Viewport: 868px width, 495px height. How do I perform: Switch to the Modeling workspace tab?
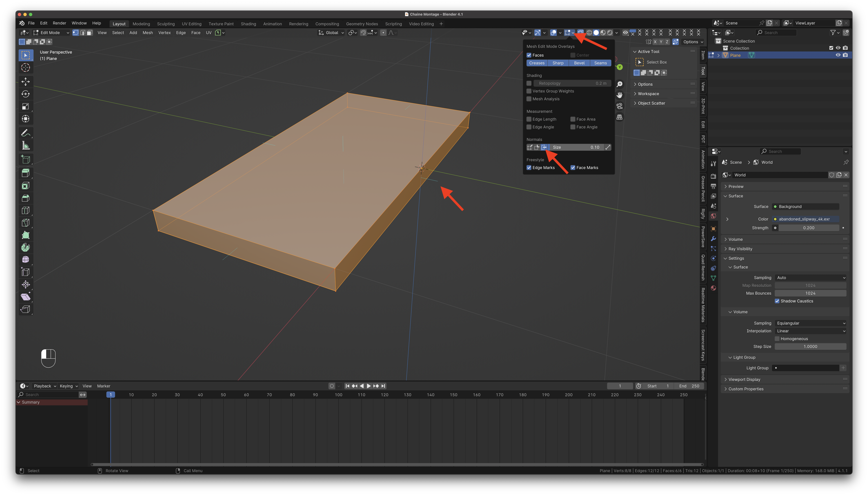coord(141,24)
